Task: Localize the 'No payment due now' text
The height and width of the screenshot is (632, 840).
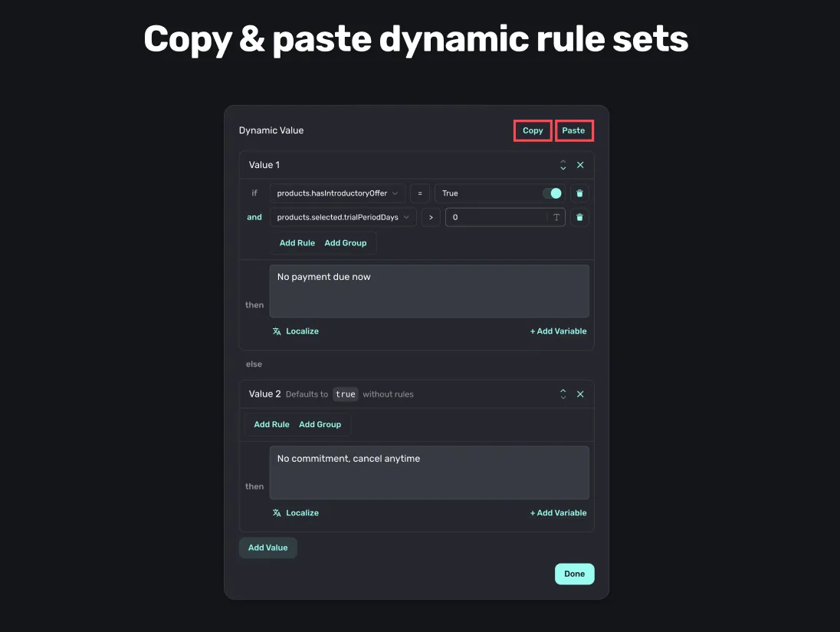Action: click(x=296, y=331)
